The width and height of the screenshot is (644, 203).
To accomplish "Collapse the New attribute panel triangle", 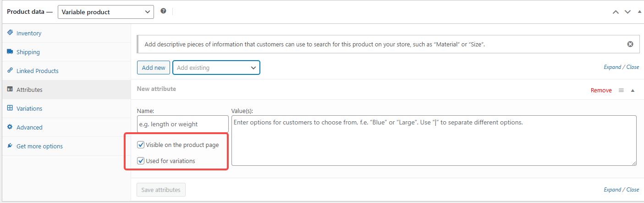I will click(633, 90).
